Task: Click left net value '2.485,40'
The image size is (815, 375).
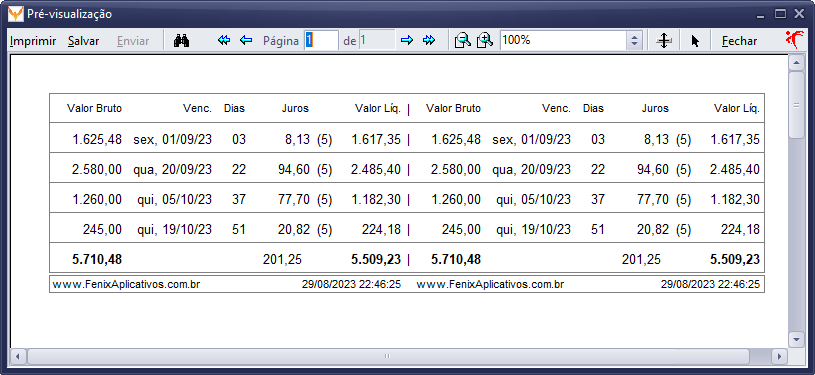Action: [376, 170]
